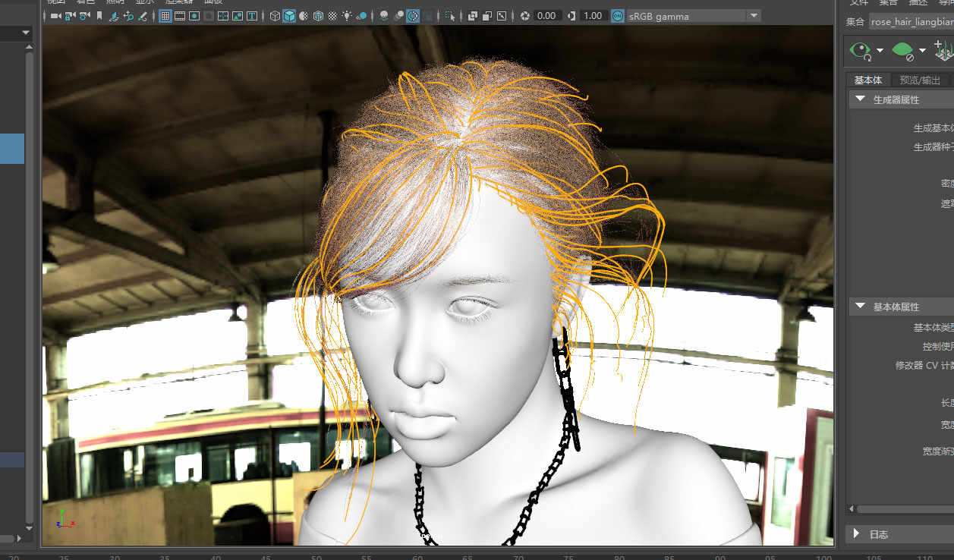Viewport: 954px width, 560px height.
Task: Toggle the film gate overlay
Action: click(x=180, y=16)
